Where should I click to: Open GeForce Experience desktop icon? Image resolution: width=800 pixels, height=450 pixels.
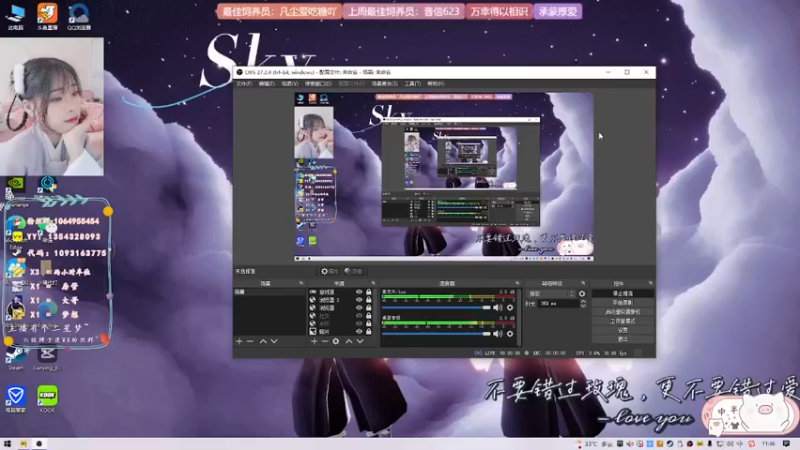tap(16, 188)
